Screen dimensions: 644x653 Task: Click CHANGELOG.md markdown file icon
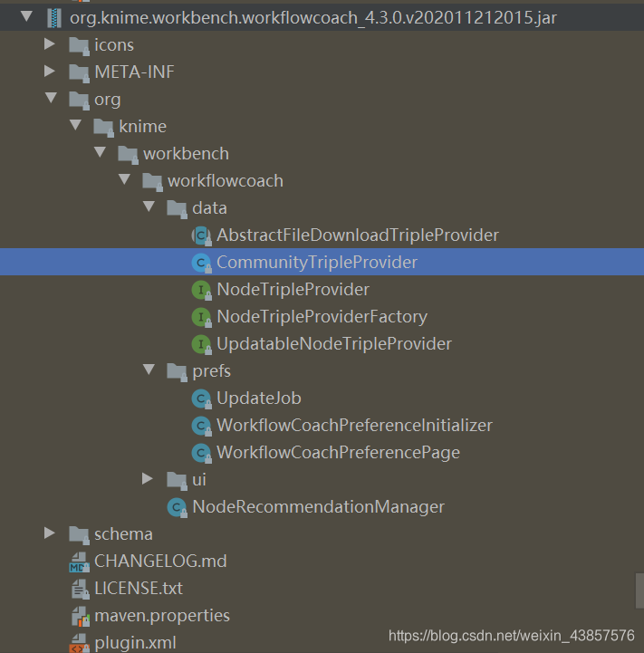(x=79, y=562)
